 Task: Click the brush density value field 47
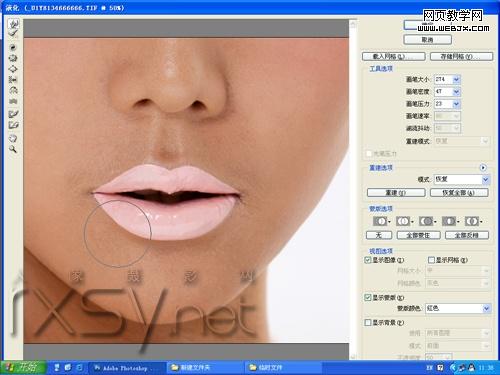[443, 91]
